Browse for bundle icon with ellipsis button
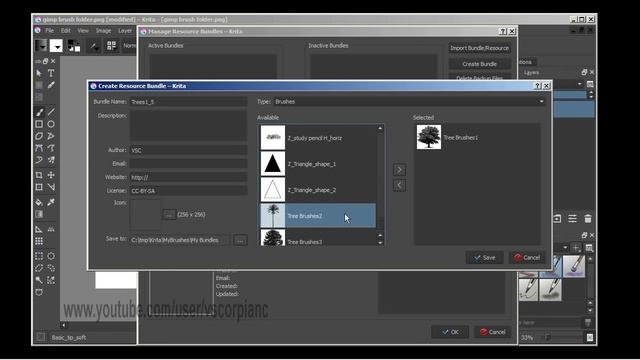640x360 pixels. (x=169, y=214)
